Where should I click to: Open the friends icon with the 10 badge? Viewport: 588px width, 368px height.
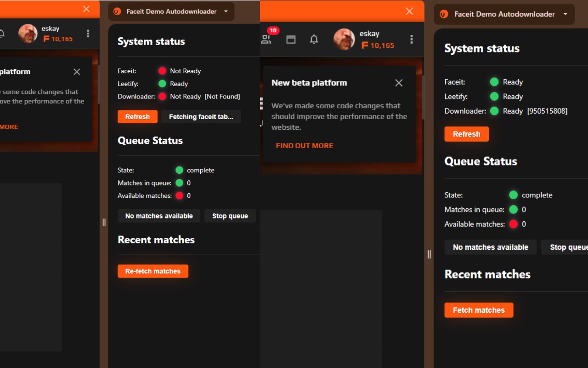click(266, 39)
